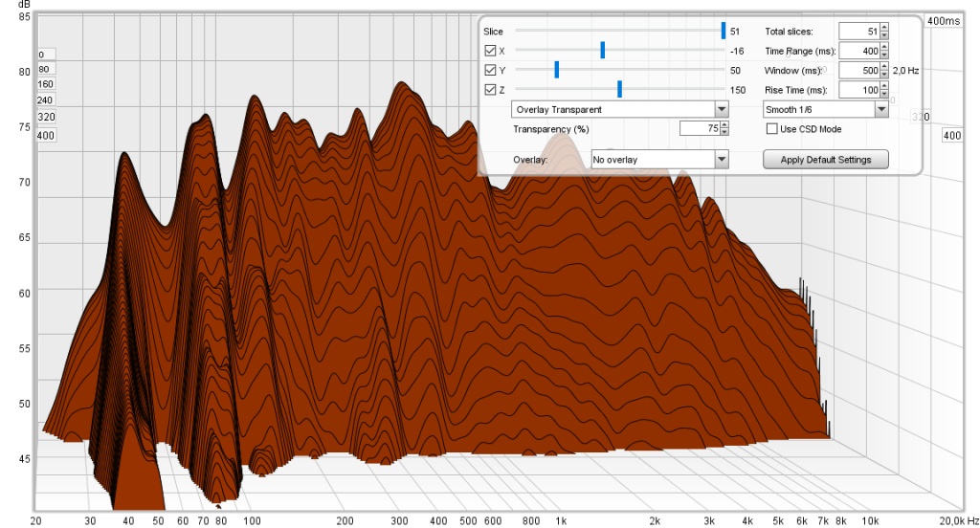Click the Transparency (%) value field
Screen dimensions: 980x528
pos(700,128)
